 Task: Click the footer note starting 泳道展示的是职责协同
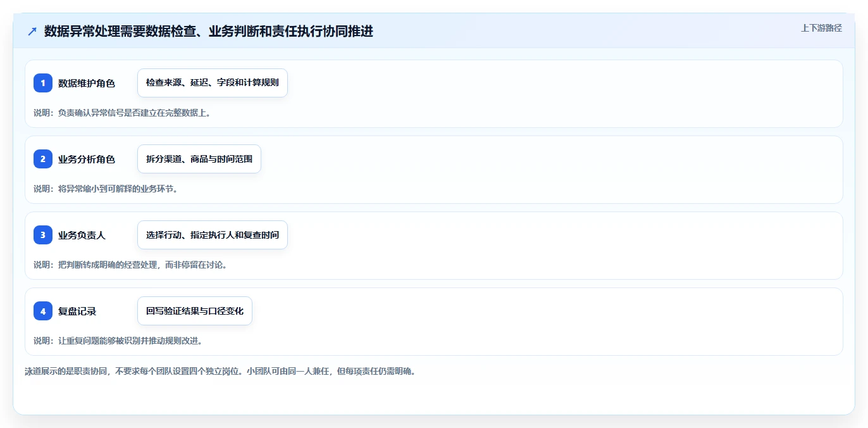point(220,371)
